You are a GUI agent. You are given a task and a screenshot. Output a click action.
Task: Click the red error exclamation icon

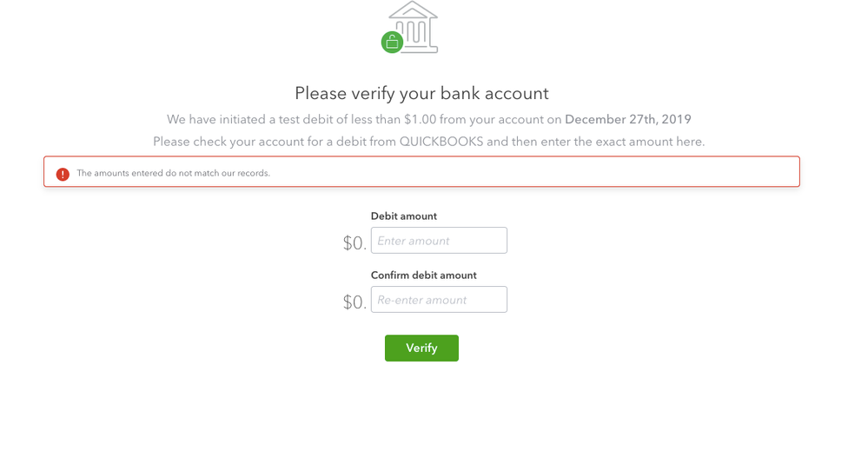(63, 174)
